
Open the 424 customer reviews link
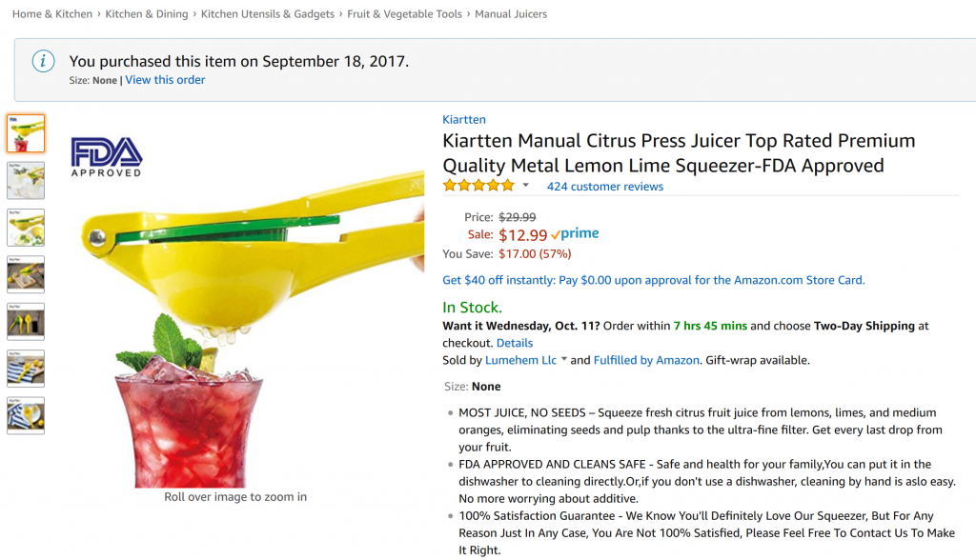click(x=605, y=186)
